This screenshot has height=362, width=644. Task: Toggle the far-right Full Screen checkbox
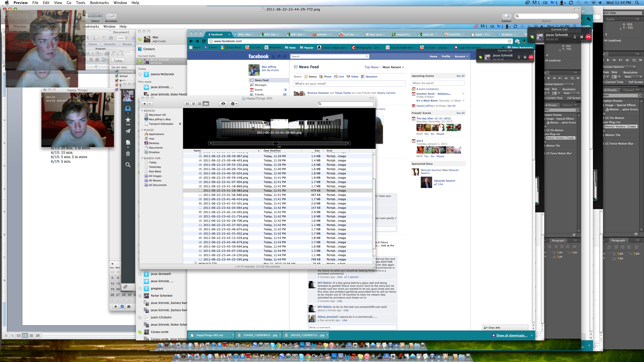[626, 82]
